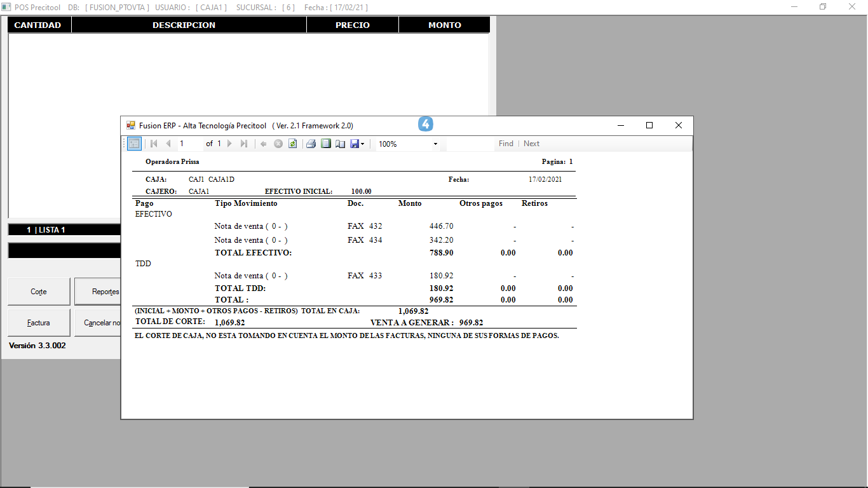
Task: Click the Tipo Movimiento column heading
Action: pos(246,203)
